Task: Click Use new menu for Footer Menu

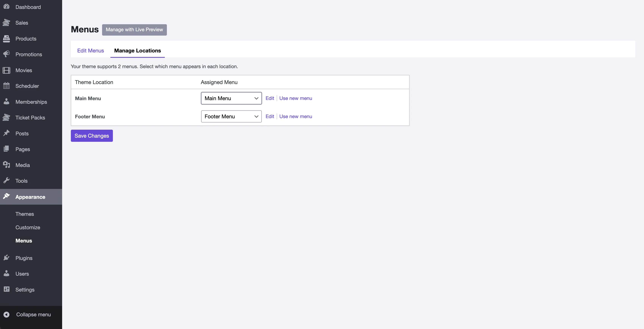Action: click(x=295, y=116)
